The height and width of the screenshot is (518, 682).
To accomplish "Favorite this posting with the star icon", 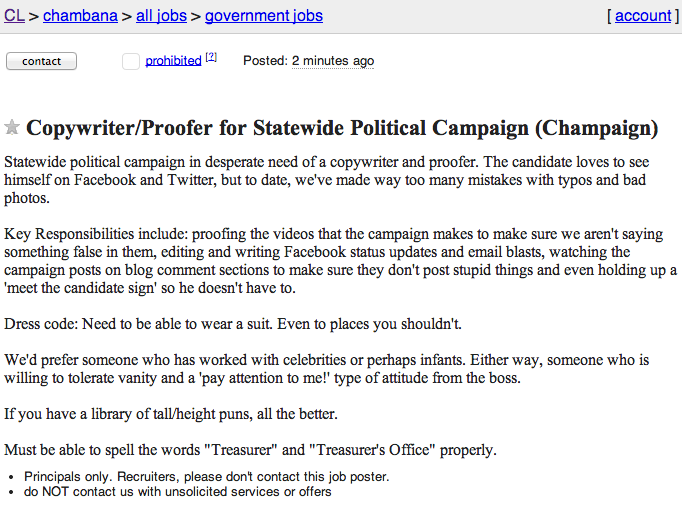I will (12, 127).
